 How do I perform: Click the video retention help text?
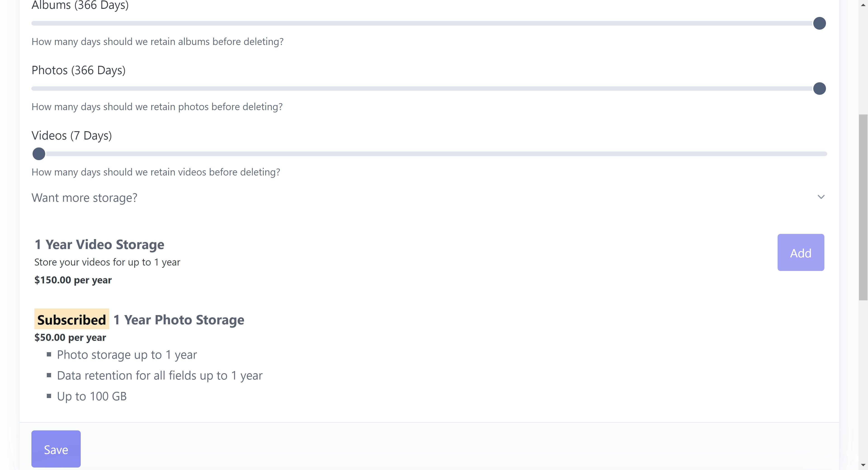(156, 172)
